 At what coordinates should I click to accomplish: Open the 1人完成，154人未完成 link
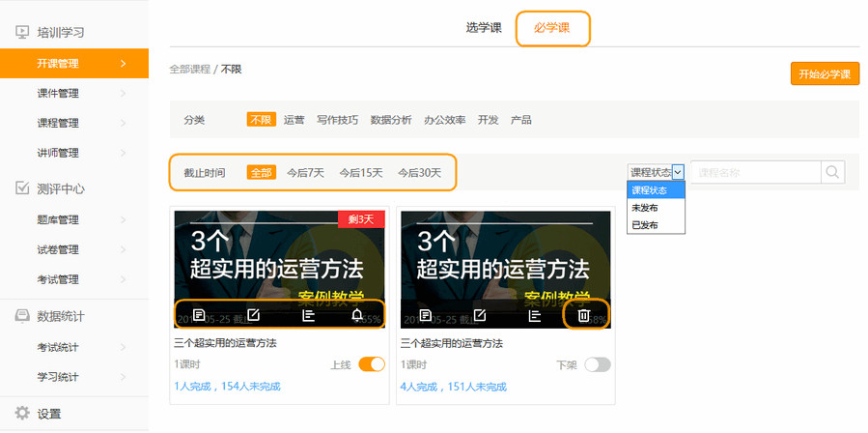pyautogui.click(x=227, y=387)
